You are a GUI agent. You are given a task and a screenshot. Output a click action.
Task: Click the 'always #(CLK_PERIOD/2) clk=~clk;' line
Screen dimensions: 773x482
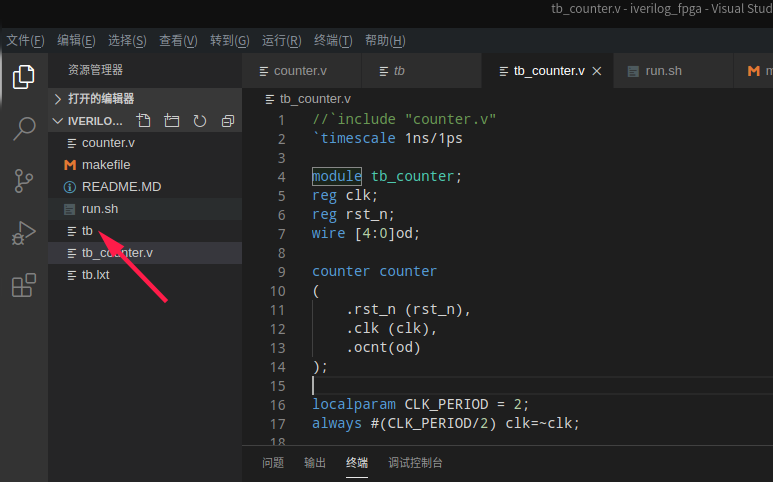click(446, 423)
